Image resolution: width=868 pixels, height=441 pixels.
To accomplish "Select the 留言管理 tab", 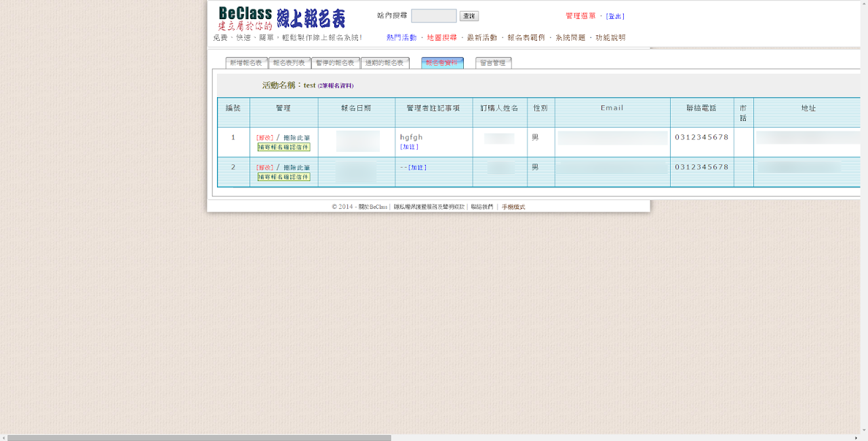I will [492, 62].
